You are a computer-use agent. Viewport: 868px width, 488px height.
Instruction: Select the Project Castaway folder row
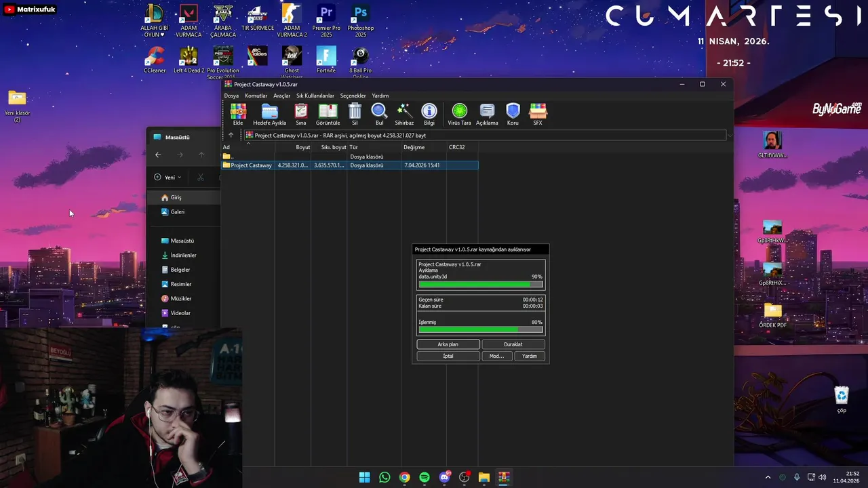point(350,165)
